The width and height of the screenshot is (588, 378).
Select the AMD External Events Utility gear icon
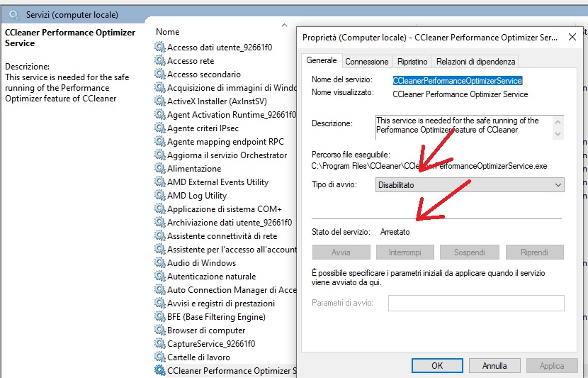[x=159, y=182]
